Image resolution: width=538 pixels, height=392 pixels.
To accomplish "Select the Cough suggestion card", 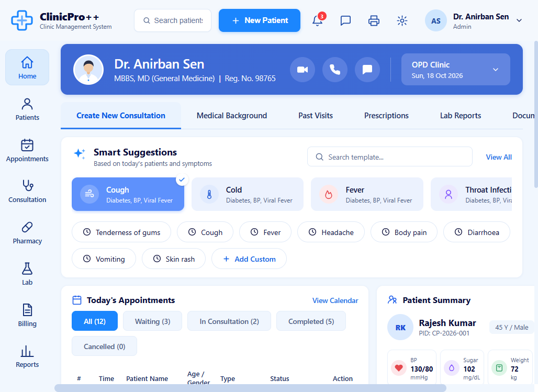I will pyautogui.click(x=128, y=194).
